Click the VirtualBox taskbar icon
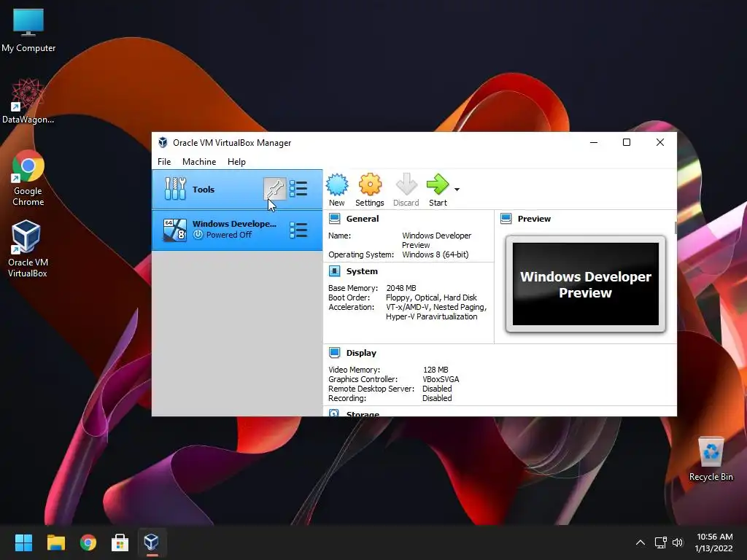The image size is (747, 560). [152, 542]
